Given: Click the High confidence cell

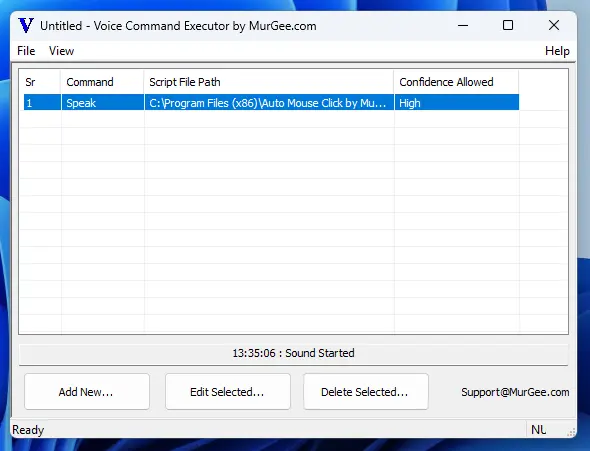Looking at the screenshot, I should pos(456,103).
